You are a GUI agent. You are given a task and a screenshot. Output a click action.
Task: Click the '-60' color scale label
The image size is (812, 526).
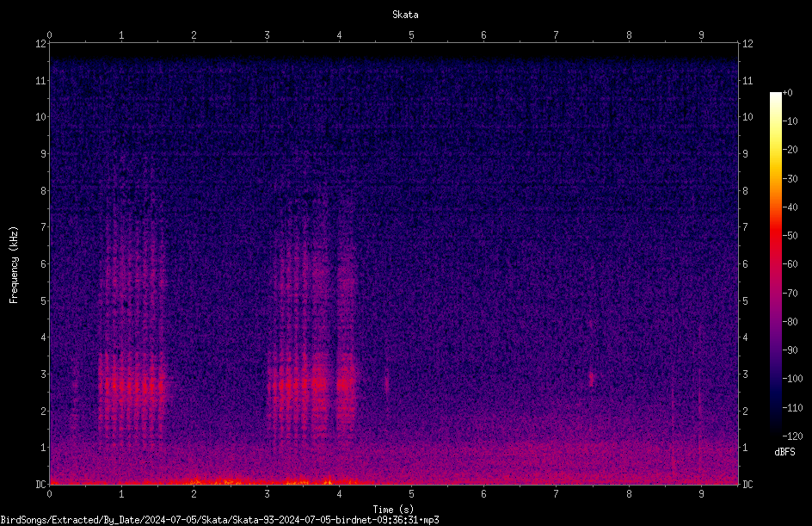click(x=790, y=264)
